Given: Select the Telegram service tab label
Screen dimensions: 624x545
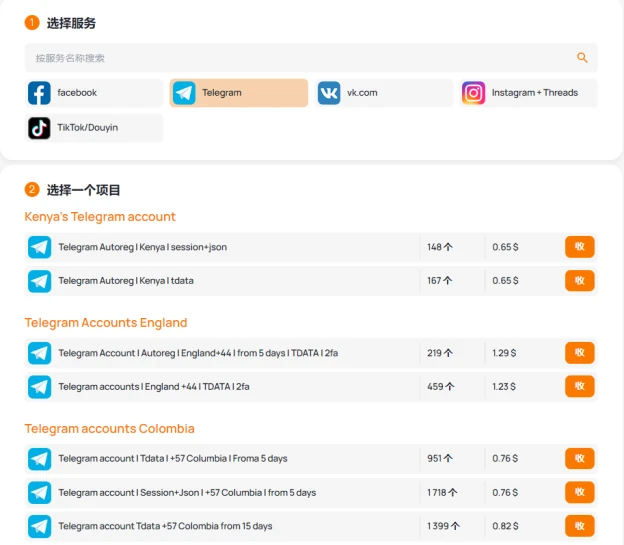Looking at the screenshot, I should 222,93.
